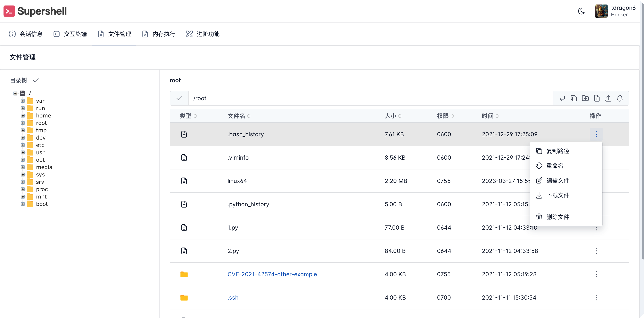
Task: Expand the home folder in the directory tree
Action: click(22, 115)
